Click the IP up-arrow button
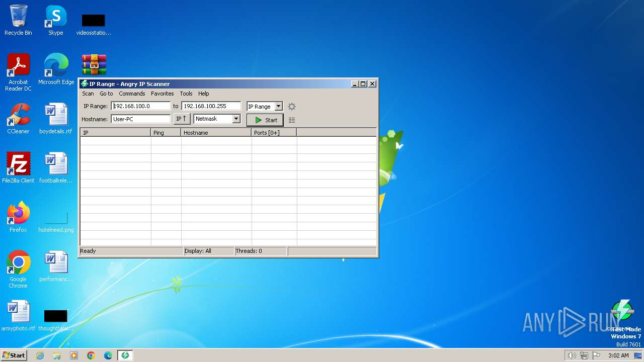This screenshot has width=644, height=362. [182, 119]
